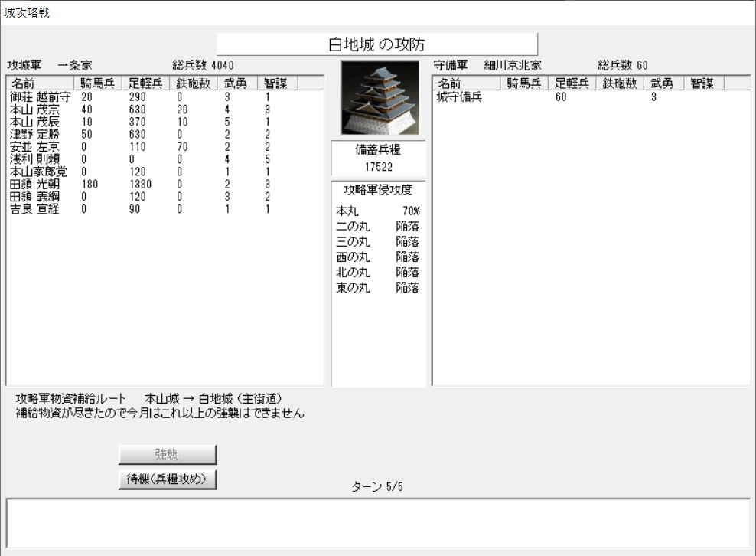Click the 白地城 の攻防 title field

pyautogui.click(x=377, y=44)
